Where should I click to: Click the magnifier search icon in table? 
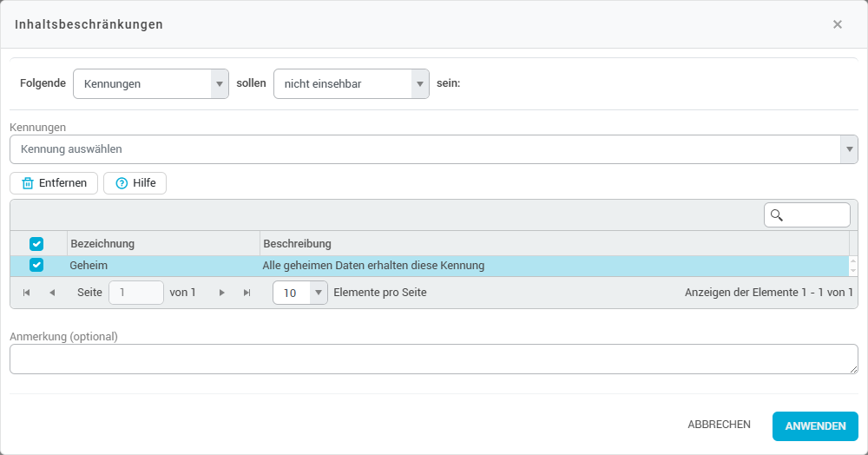(x=777, y=215)
